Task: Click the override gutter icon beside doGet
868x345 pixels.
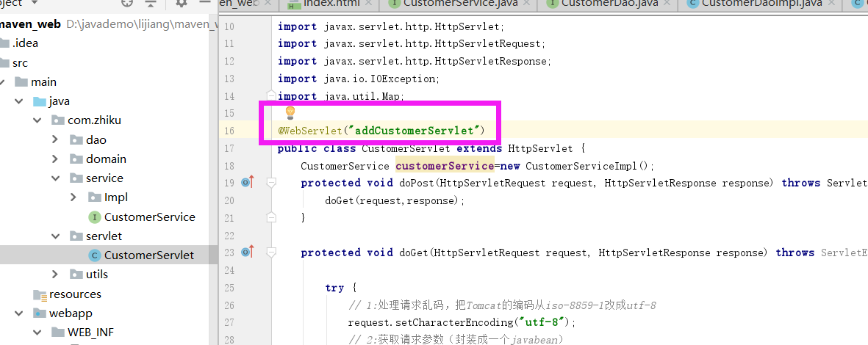Action: [x=248, y=252]
